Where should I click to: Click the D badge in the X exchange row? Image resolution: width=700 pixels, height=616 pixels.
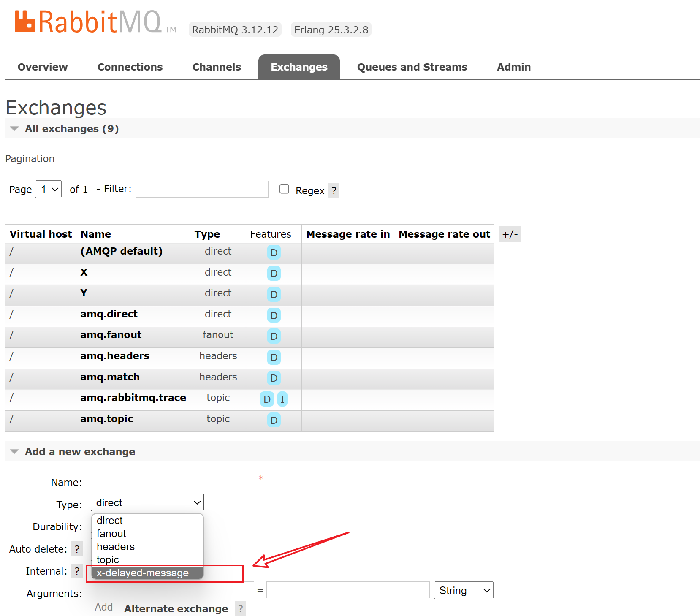tap(274, 273)
